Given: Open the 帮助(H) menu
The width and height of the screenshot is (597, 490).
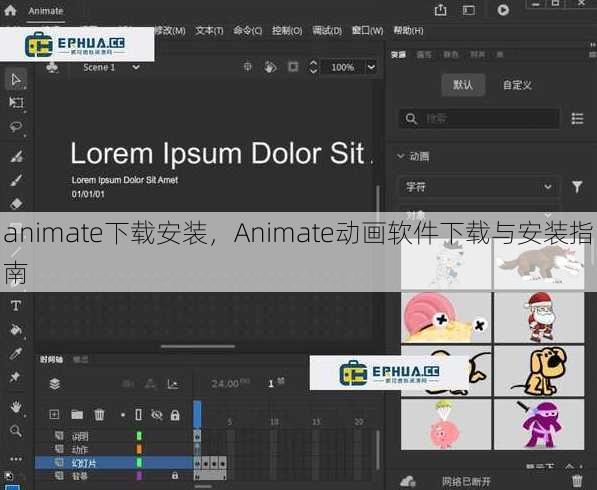Looking at the screenshot, I should [x=408, y=30].
